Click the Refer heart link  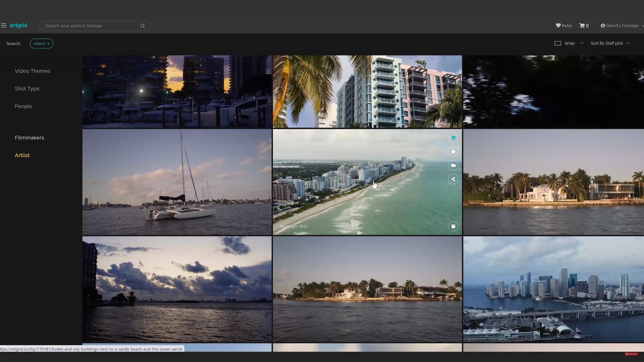click(x=564, y=26)
